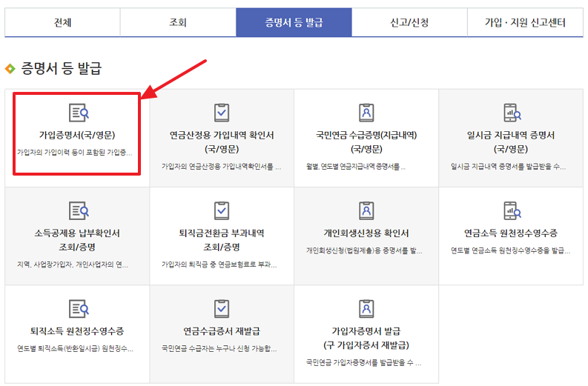Click description '가입자의 퇴직금 중 연금보험료로 부과...'

[x=219, y=265]
